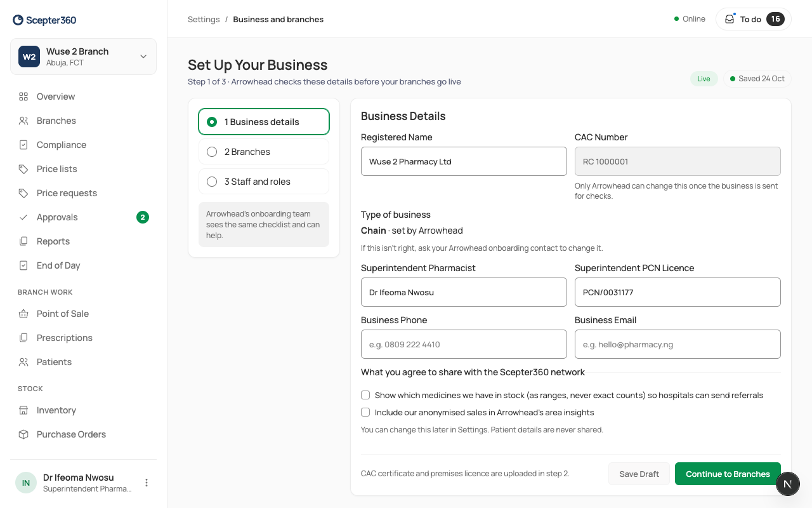Click the Prescriptions copy icon
This screenshot has height=508, width=812.
coord(23,338)
